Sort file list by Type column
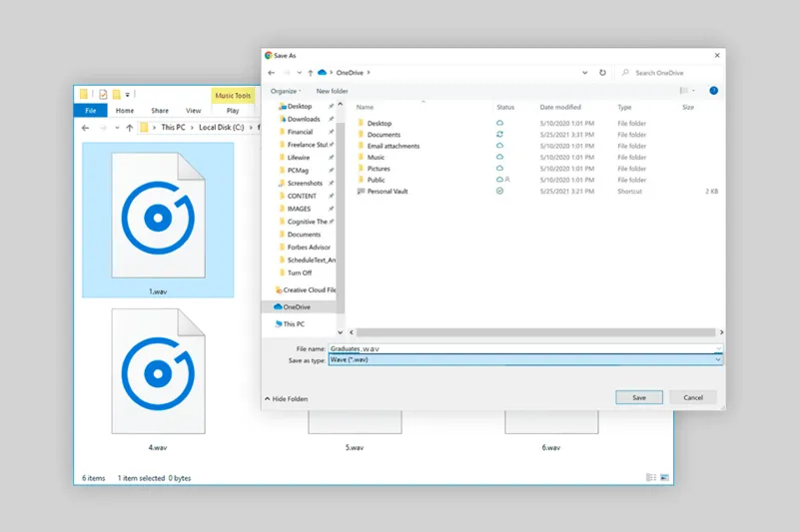 (x=624, y=108)
